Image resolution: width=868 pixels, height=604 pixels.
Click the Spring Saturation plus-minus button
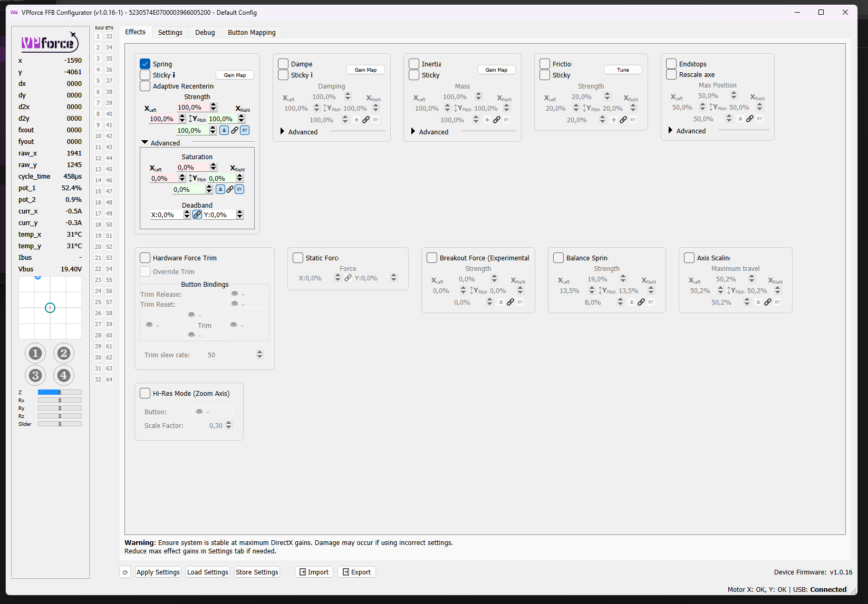pyautogui.click(x=220, y=189)
